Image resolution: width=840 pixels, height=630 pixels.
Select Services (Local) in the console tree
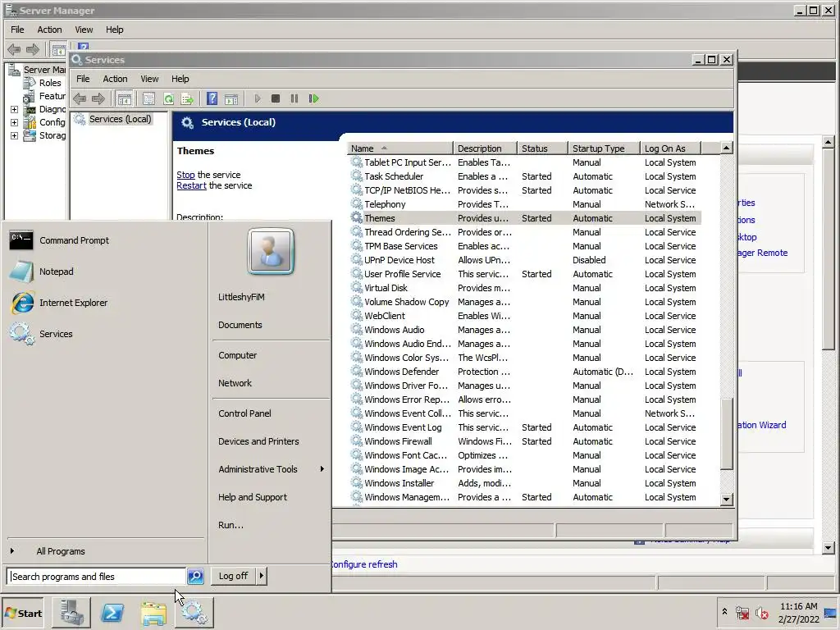tap(120, 119)
